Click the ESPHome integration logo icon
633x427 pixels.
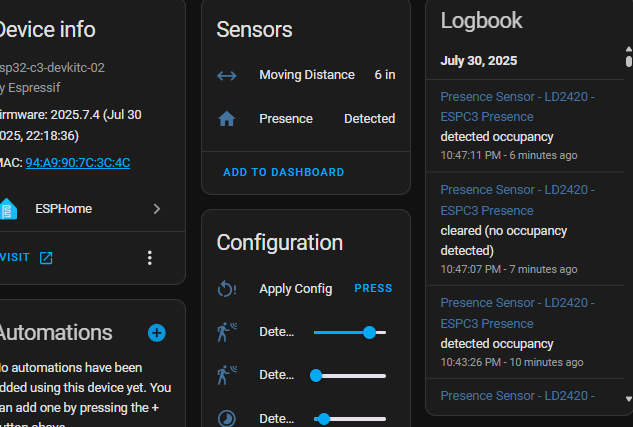[x=9, y=209]
